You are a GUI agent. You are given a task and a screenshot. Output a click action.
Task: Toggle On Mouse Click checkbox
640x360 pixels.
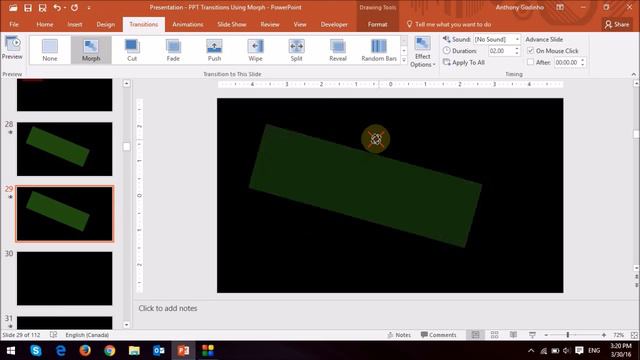pos(530,51)
